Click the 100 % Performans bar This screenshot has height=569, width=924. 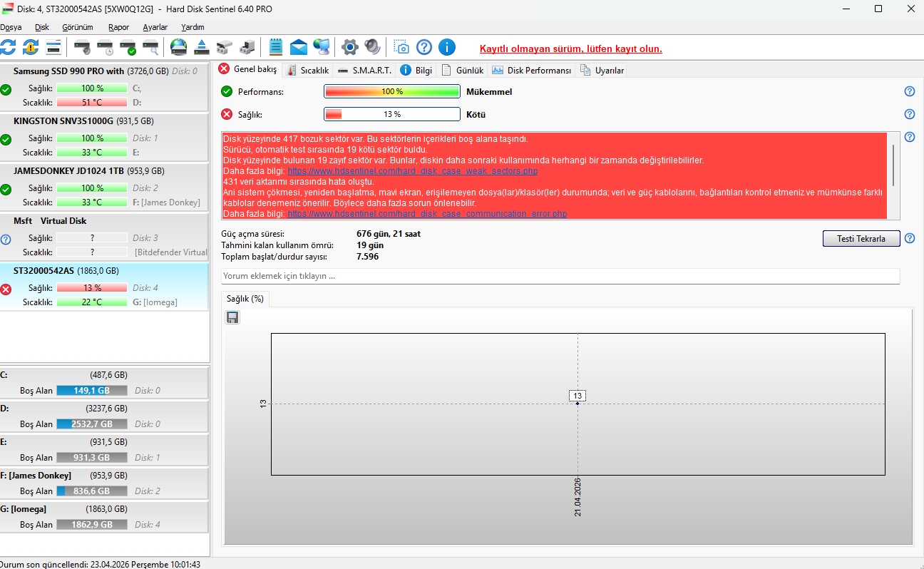[392, 91]
